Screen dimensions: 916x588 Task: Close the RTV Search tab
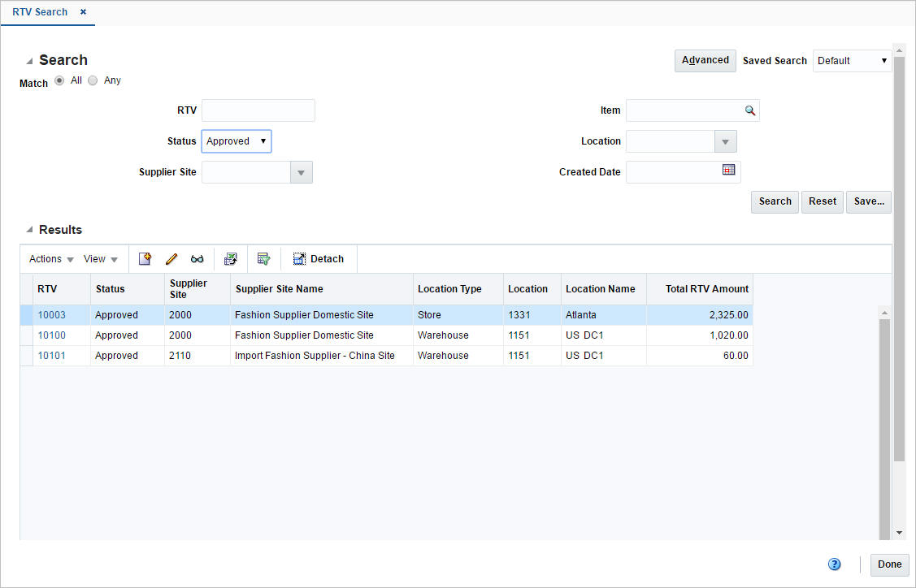pos(83,11)
